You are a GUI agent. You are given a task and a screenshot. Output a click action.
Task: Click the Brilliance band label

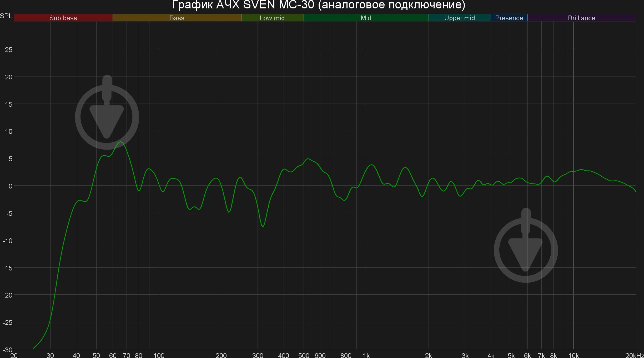(581, 18)
